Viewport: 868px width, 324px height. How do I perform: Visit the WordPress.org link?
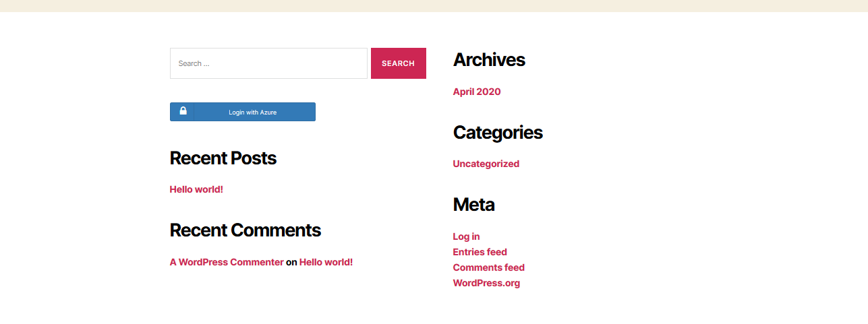487,283
